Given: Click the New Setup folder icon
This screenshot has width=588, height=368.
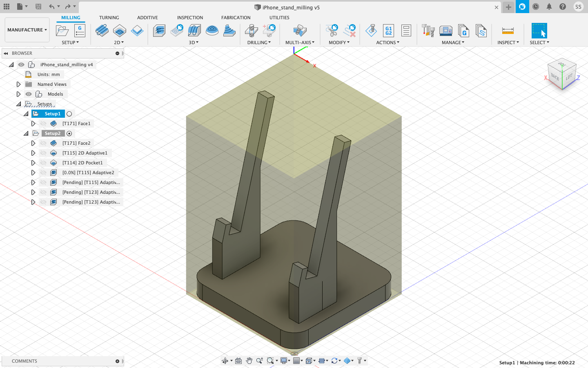Looking at the screenshot, I should click(62, 31).
